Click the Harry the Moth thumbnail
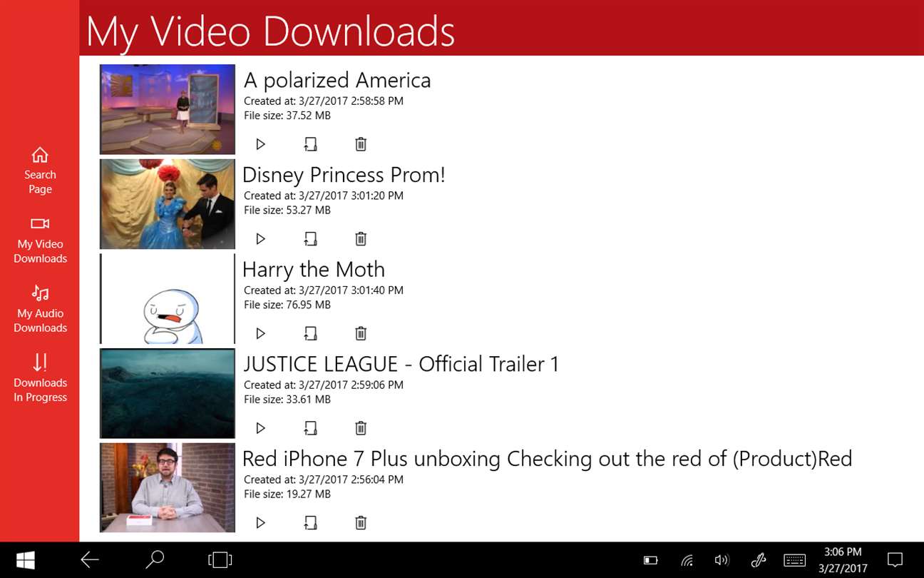 (168, 298)
